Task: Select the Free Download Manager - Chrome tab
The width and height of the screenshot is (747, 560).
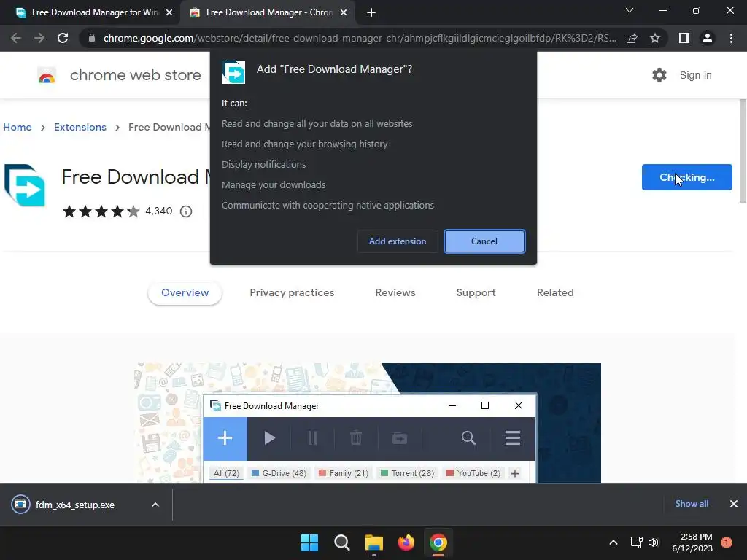Action: (x=268, y=12)
